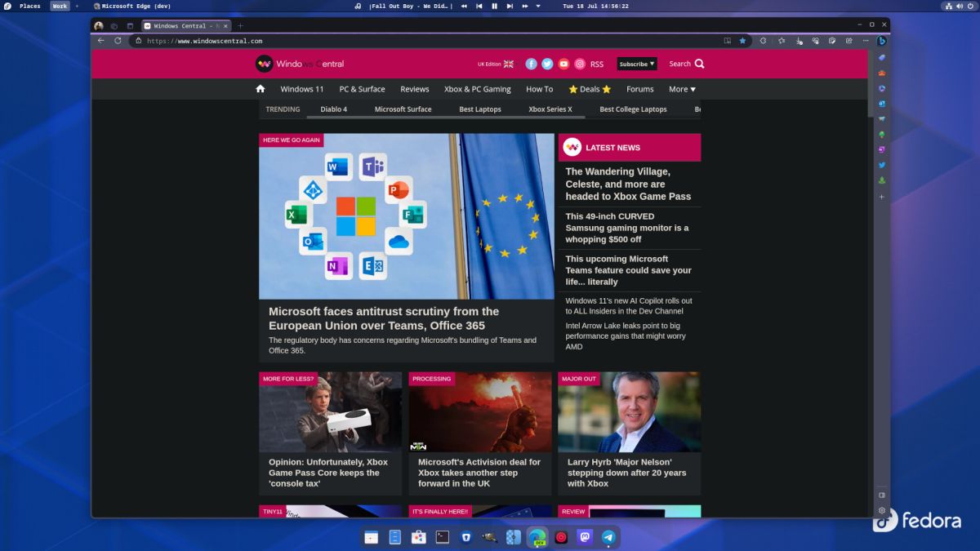Open PC & Surface section

(x=362, y=89)
